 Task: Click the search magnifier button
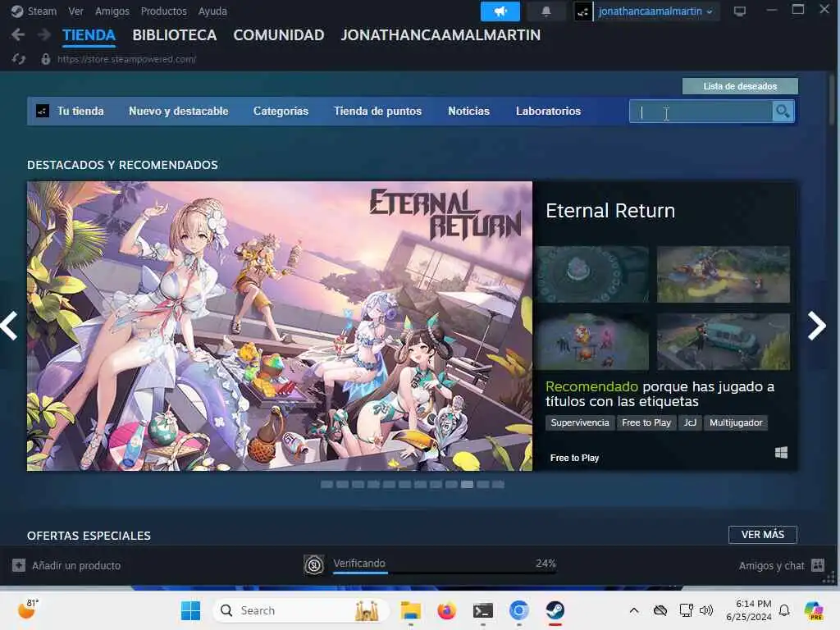point(783,112)
